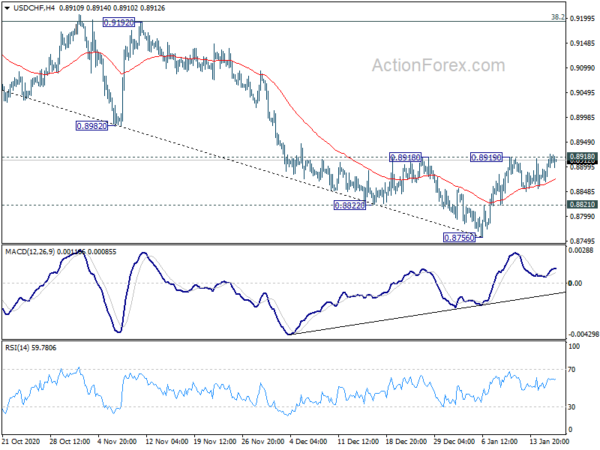Click the MACD(12,26,9) indicator label
The width and height of the screenshot is (600, 450).
pos(30,252)
